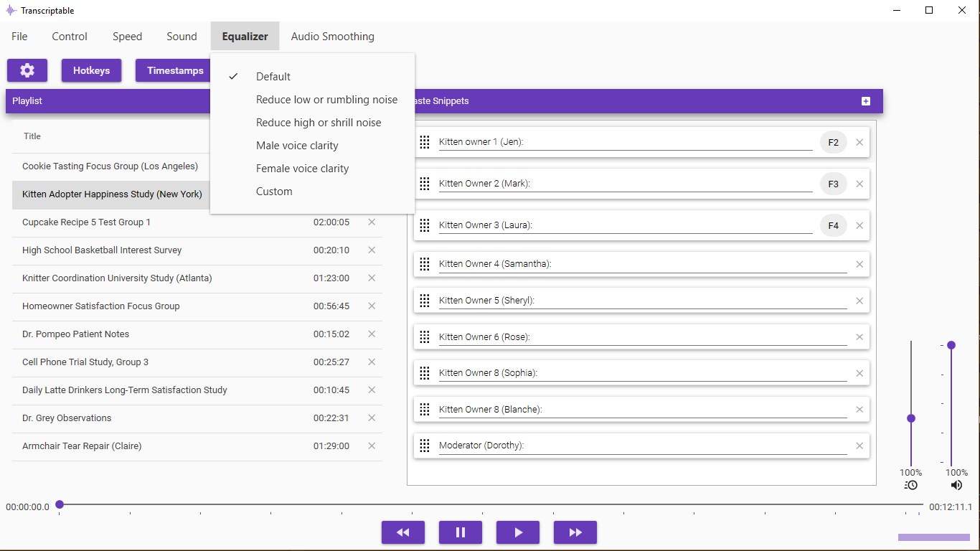The height and width of the screenshot is (551, 980).
Task: Delete the Moderator (Dorothy) snippet
Action: (x=859, y=446)
